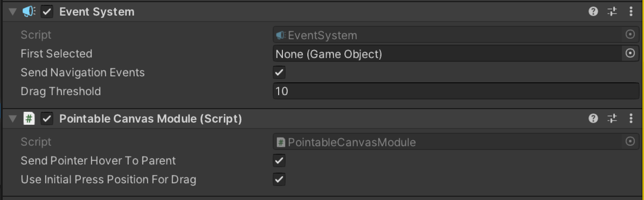Uncheck Send Navigation Events
Viewport: 644px width, 200px height.
pos(279,73)
